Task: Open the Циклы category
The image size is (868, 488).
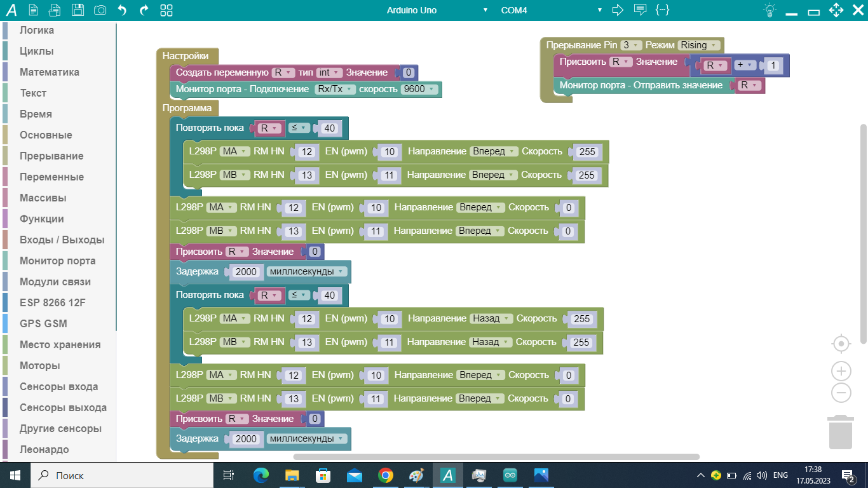Action: (37, 51)
